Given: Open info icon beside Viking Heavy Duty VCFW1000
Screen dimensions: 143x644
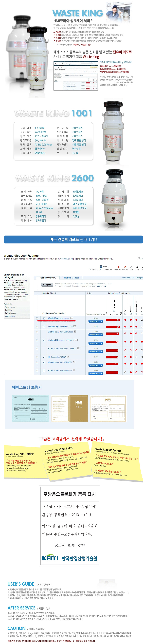Looking at the screenshot, I should click(75, 331).
